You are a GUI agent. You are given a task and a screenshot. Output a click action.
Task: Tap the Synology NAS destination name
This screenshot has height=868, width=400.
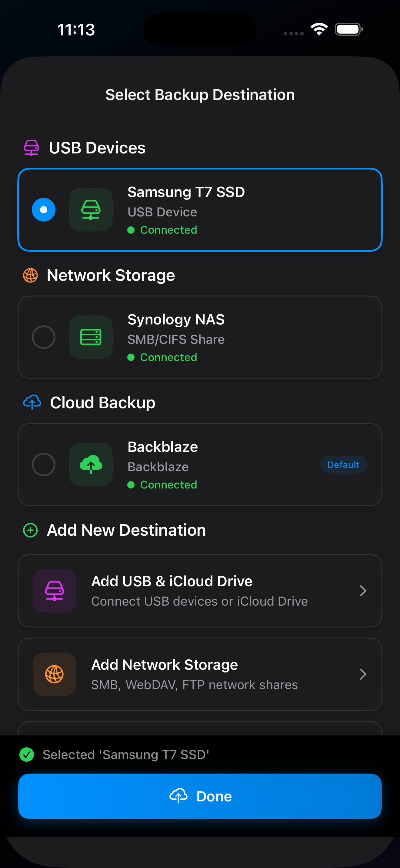pyautogui.click(x=176, y=319)
